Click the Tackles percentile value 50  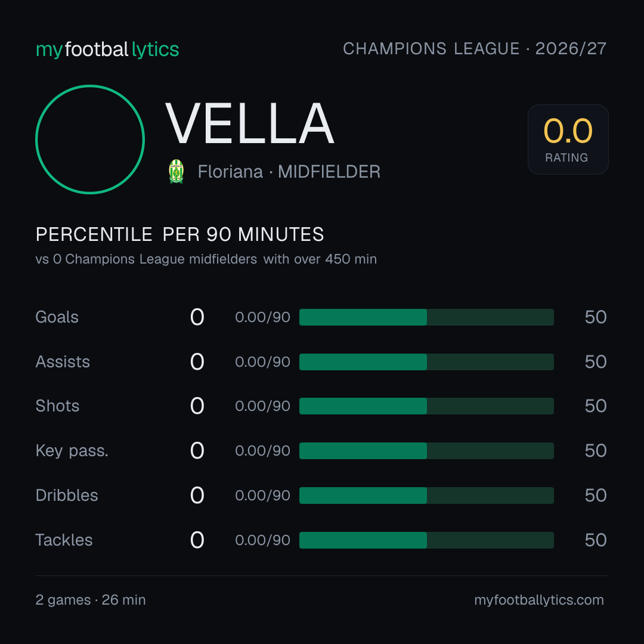point(596,540)
